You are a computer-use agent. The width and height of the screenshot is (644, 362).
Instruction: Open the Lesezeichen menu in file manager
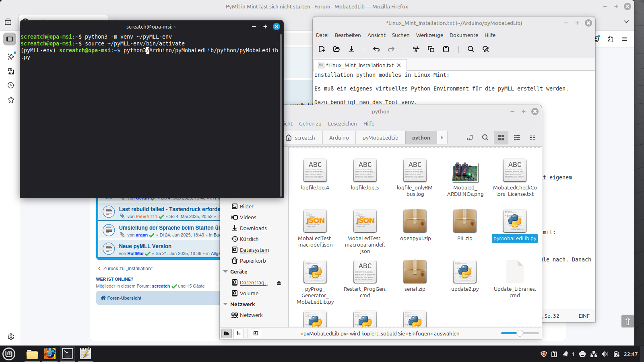click(342, 124)
